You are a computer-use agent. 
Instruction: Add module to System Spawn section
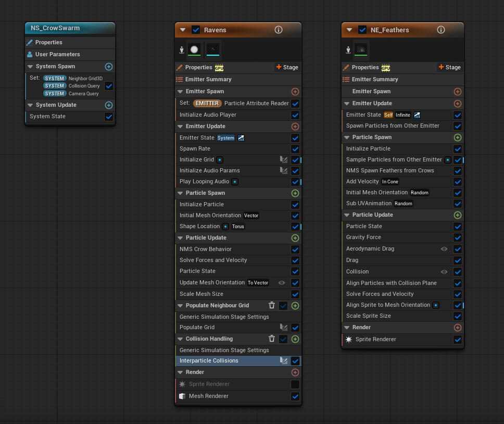(x=109, y=67)
